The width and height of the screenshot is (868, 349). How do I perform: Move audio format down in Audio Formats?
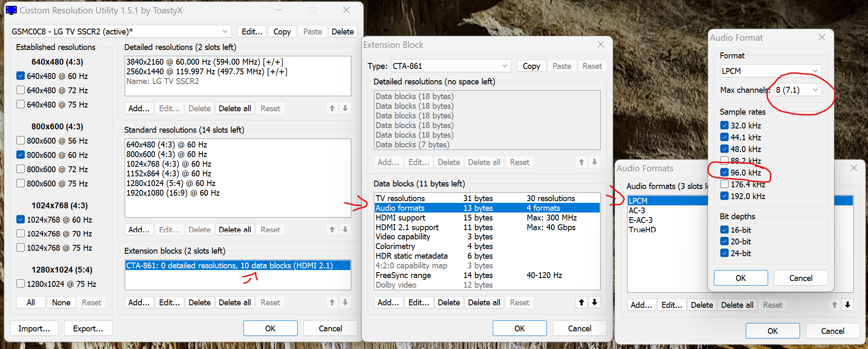(x=847, y=305)
